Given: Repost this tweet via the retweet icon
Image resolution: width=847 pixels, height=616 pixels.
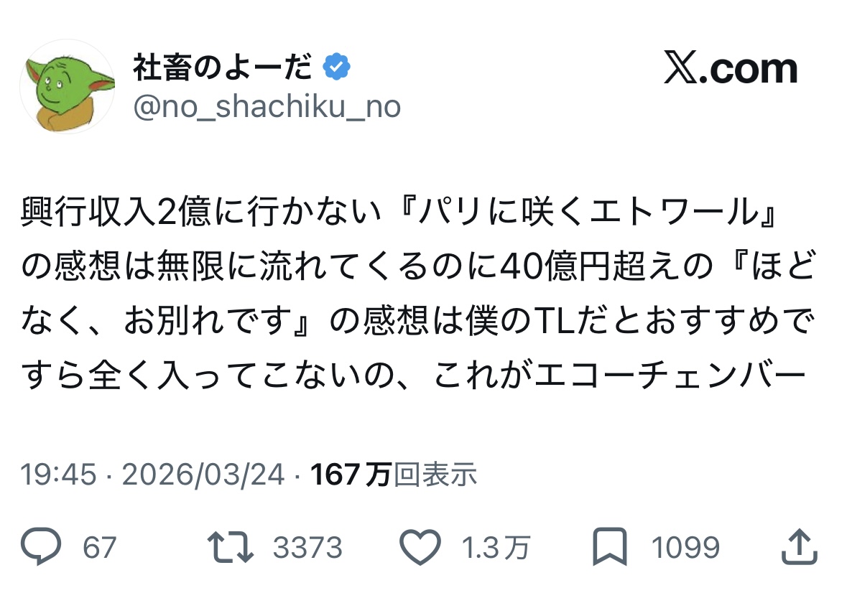Looking at the screenshot, I should (x=231, y=549).
